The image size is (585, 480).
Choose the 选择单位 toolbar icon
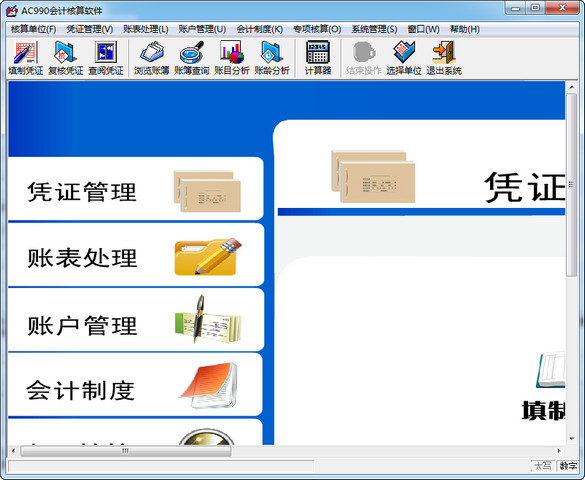tap(404, 58)
